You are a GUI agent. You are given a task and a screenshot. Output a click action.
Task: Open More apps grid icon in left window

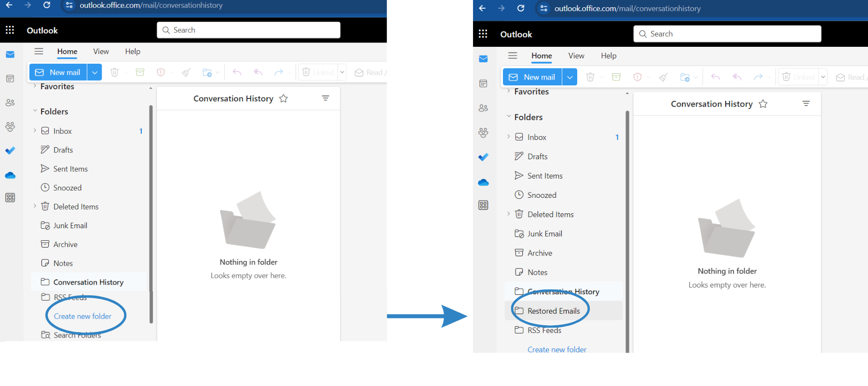pos(10,198)
